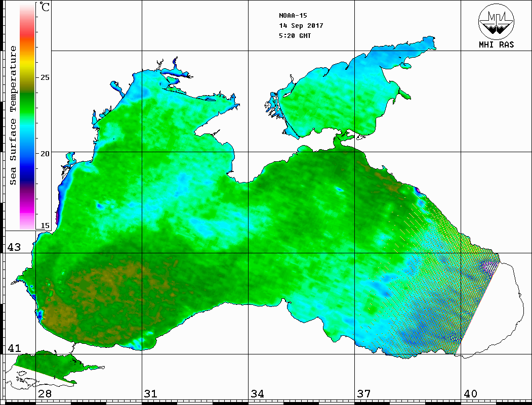The image size is (532, 405).
Task: Click the latitude label '41'
Action: point(14,348)
